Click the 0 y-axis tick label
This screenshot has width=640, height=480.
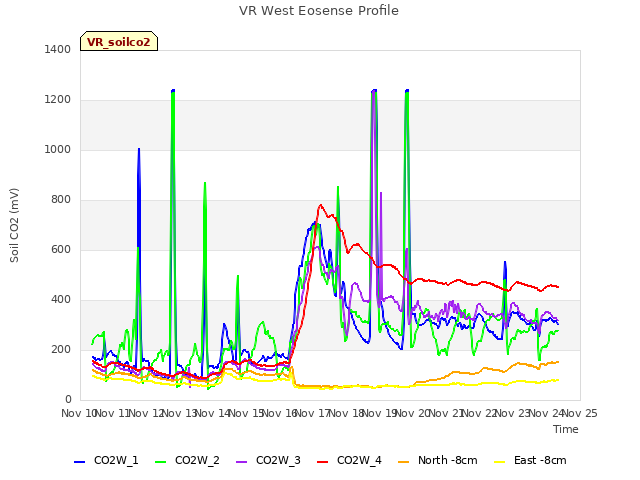click(x=68, y=399)
